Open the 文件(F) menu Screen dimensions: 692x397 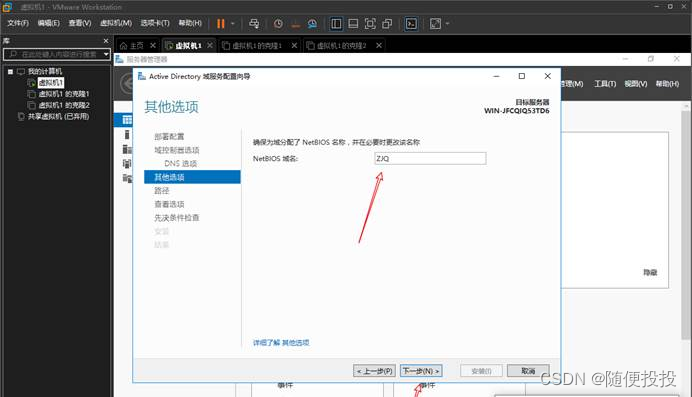(x=18, y=23)
